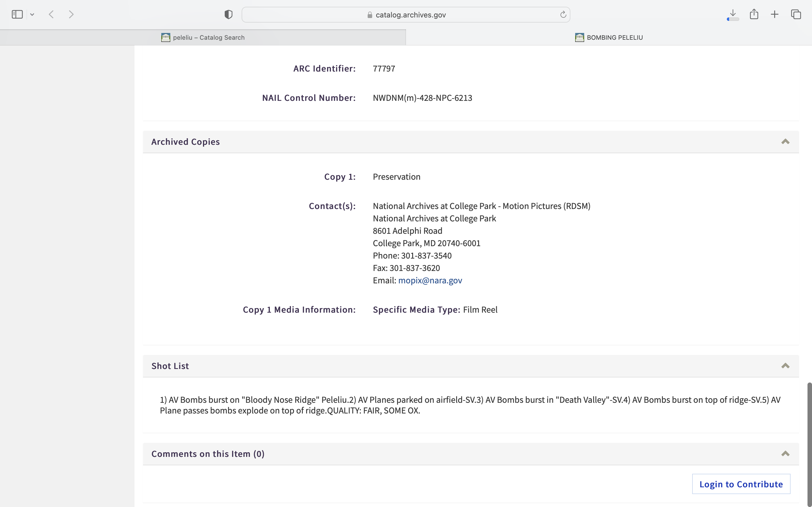Click the download progress bar indicator
Viewport: 812px width, 507px height.
coord(733,19)
